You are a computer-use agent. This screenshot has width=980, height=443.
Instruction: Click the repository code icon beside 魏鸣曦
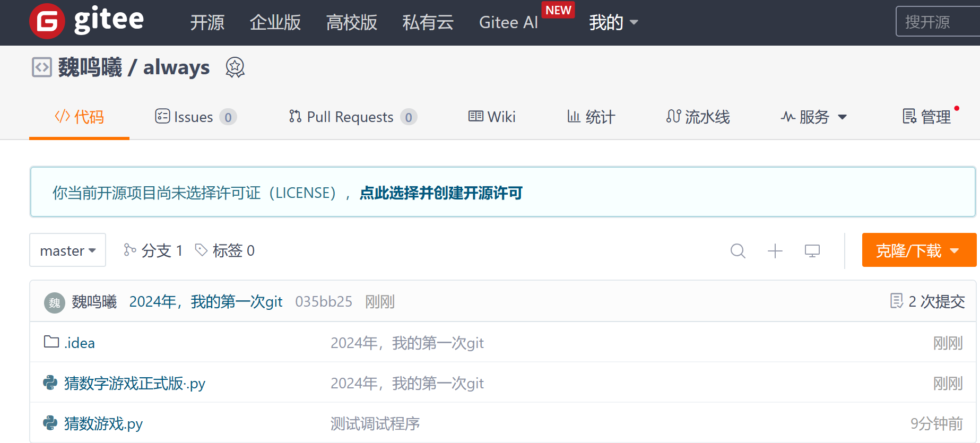pyautogui.click(x=42, y=67)
